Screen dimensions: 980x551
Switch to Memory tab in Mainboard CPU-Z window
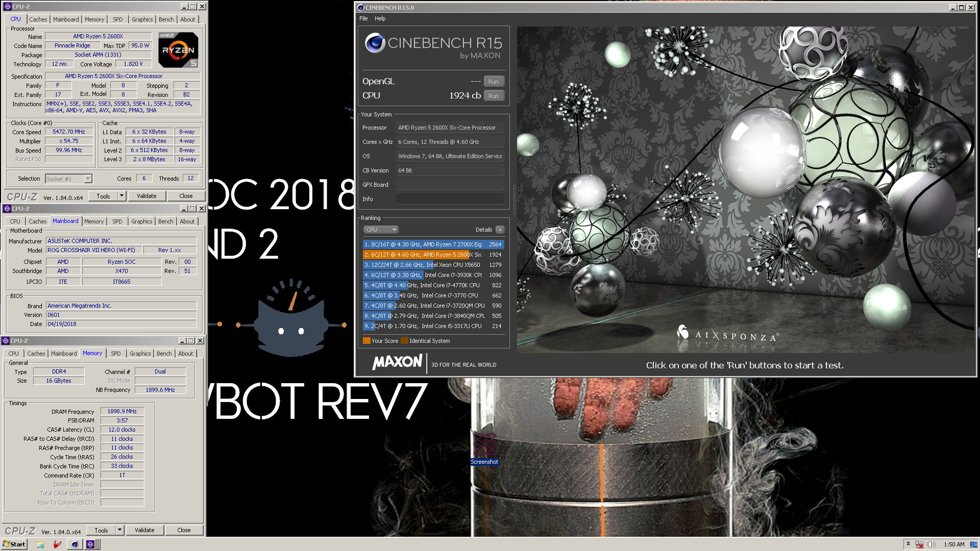94,221
